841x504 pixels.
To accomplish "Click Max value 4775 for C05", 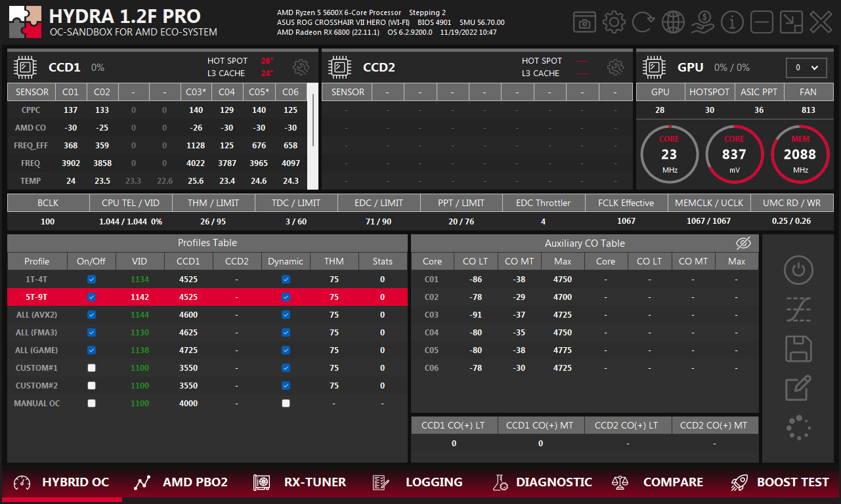I will (563, 350).
